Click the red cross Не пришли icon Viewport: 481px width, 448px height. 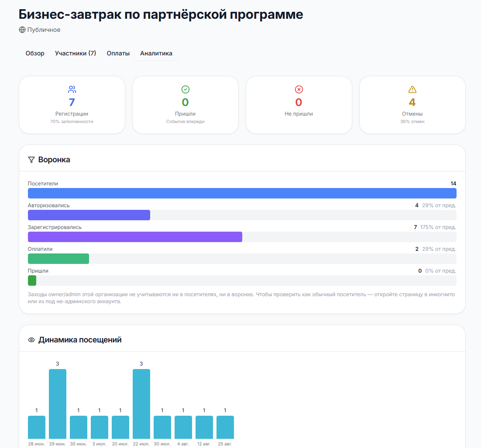[299, 89]
